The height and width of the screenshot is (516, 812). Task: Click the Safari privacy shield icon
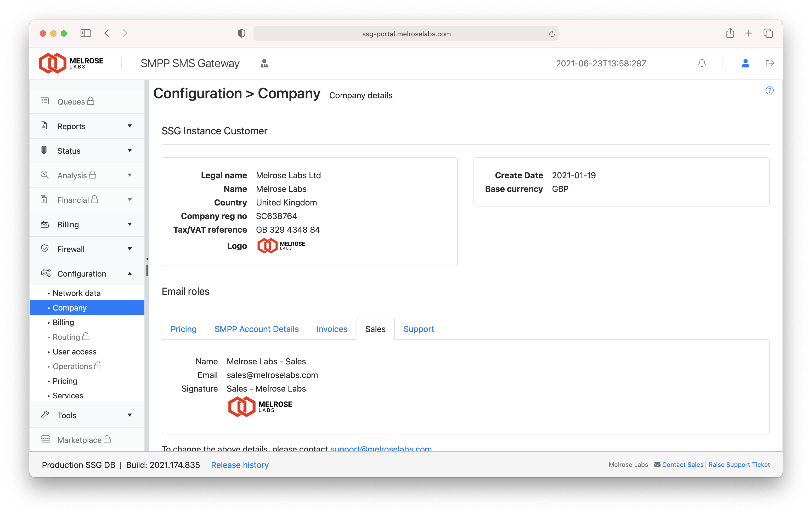pos(241,33)
